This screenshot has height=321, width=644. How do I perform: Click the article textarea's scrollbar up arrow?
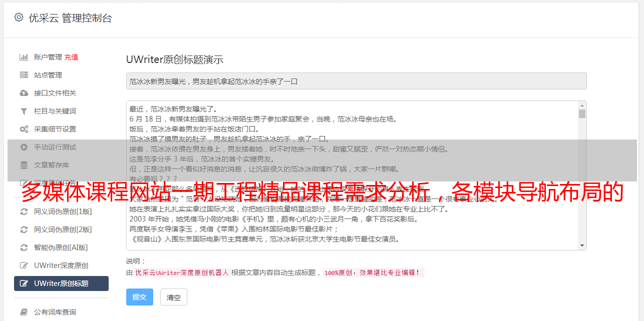point(582,105)
